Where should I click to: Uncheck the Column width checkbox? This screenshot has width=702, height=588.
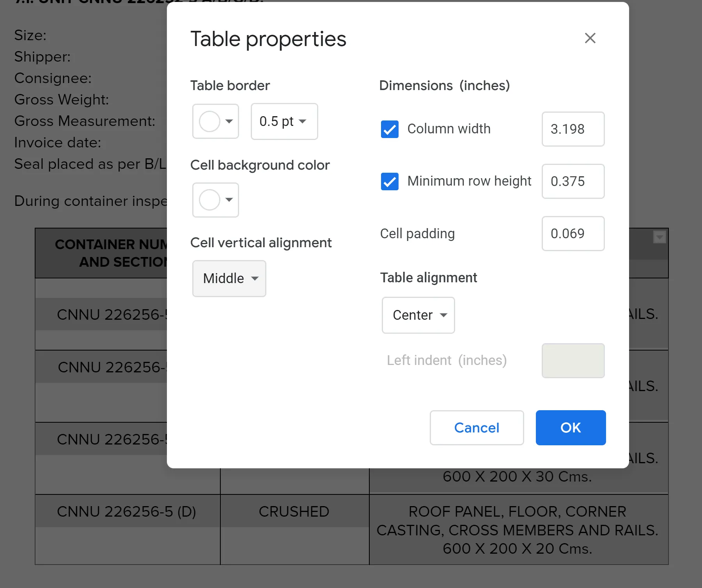390,129
